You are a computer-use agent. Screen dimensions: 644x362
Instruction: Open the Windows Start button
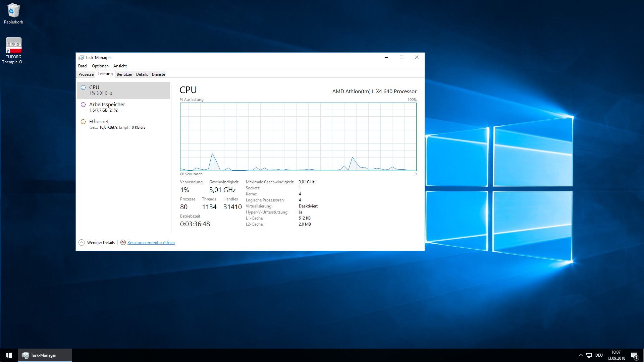pyautogui.click(x=9, y=355)
